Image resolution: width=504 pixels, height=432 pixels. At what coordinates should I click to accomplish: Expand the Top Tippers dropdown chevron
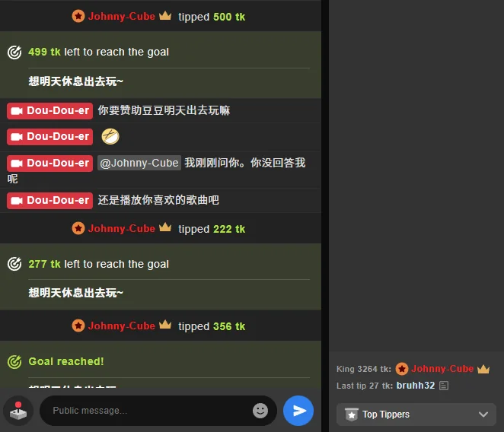click(483, 415)
